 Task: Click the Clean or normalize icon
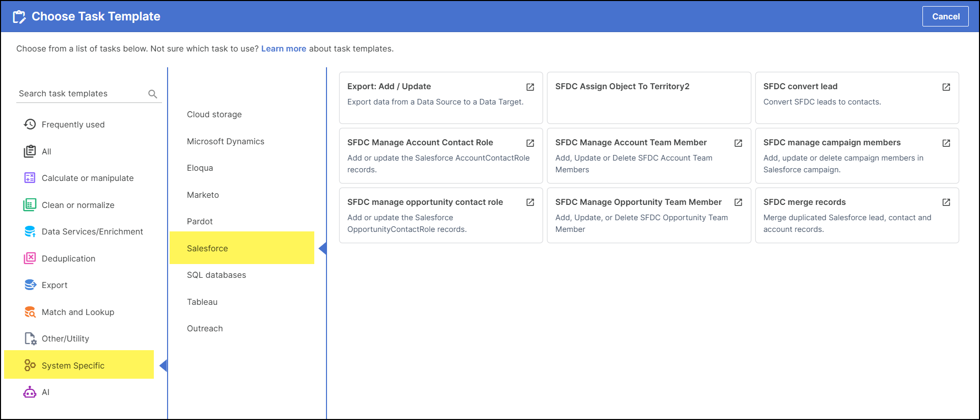pyautogui.click(x=30, y=205)
